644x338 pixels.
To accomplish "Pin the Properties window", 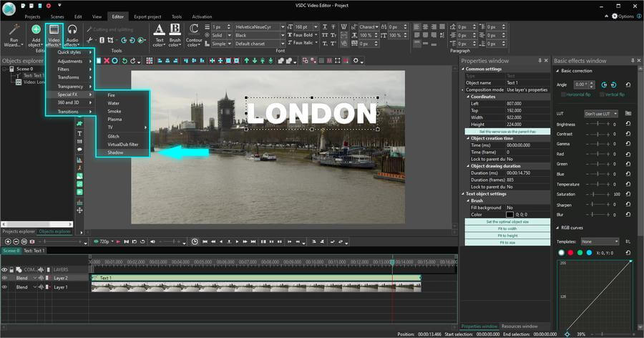I will (x=540, y=60).
